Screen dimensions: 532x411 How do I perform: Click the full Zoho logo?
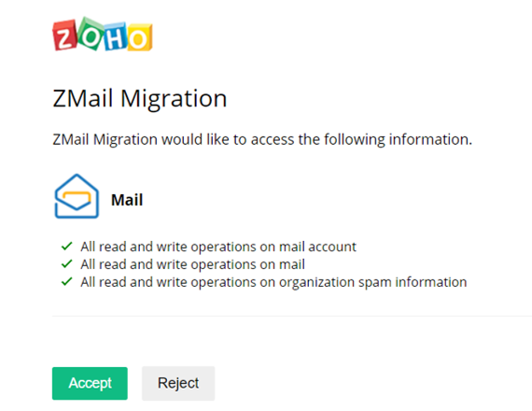pos(103,34)
